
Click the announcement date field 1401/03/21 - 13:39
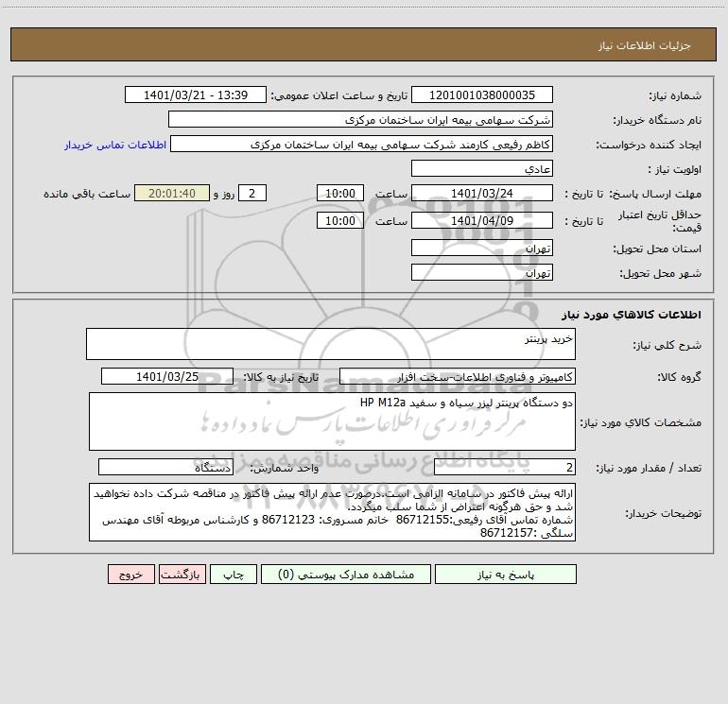pos(196,95)
